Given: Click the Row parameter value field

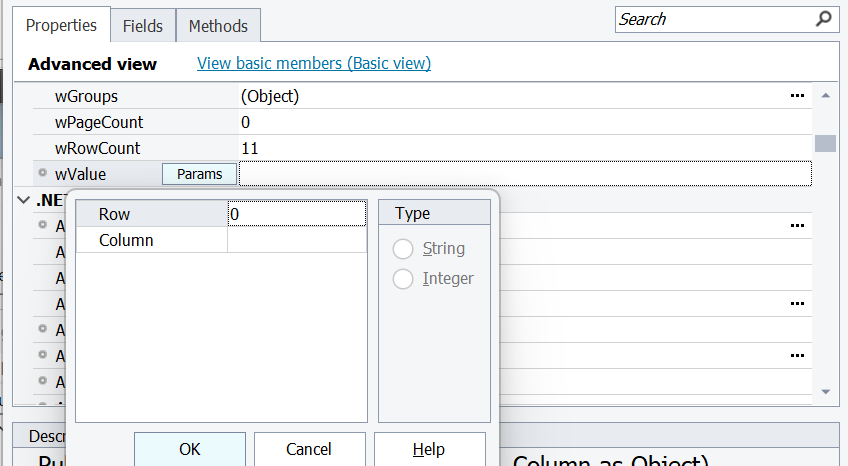Looking at the screenshot, I should 297,214.
